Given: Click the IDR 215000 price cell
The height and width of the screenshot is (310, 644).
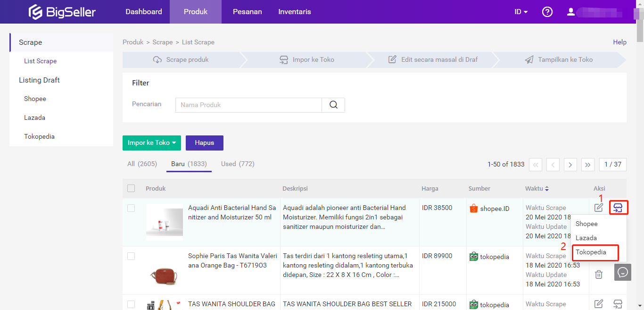Looking at the screenshot, I should click(439, 304).
